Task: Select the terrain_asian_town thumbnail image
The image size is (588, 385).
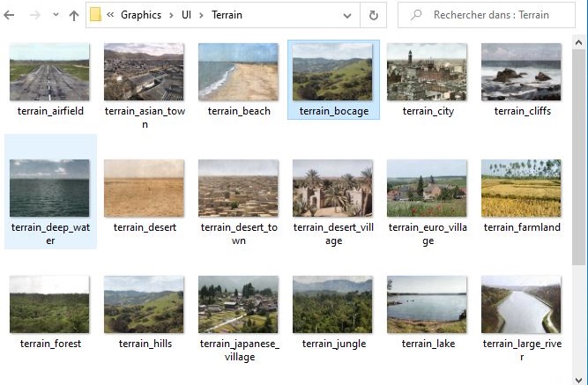Action: (144, 71)
